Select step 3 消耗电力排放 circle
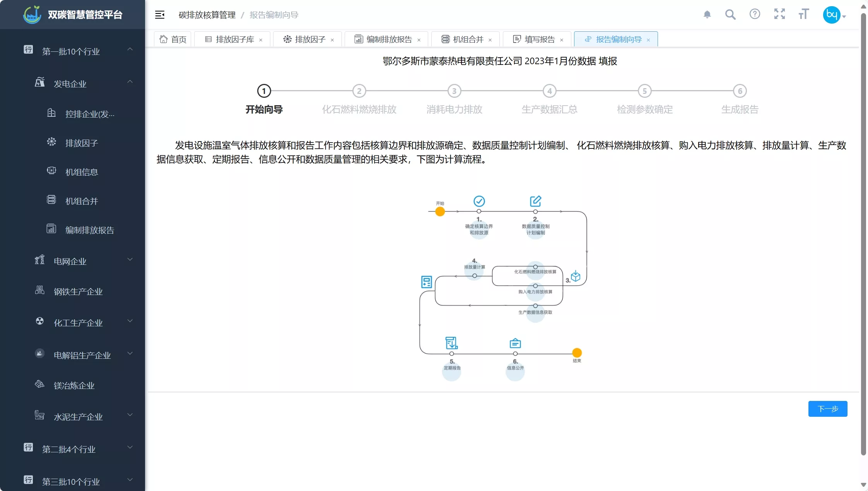868x491 pixels. tap(455, 91)
